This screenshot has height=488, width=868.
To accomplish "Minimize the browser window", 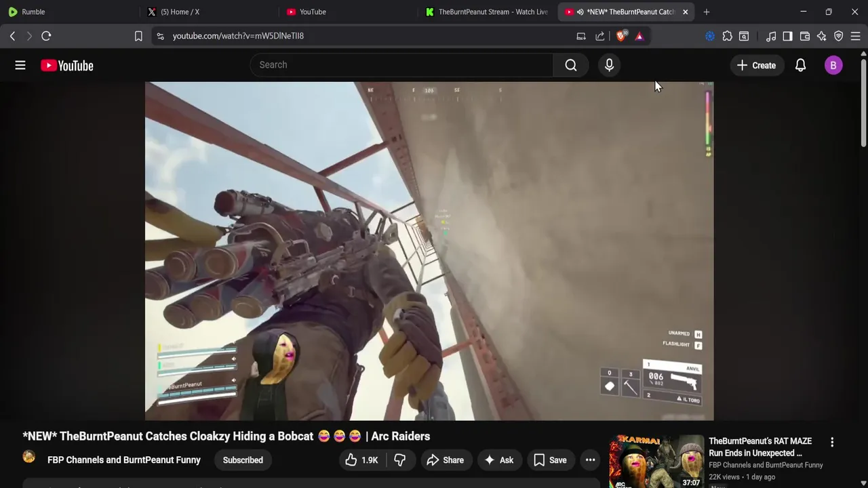I will click(x=804, y=12).
